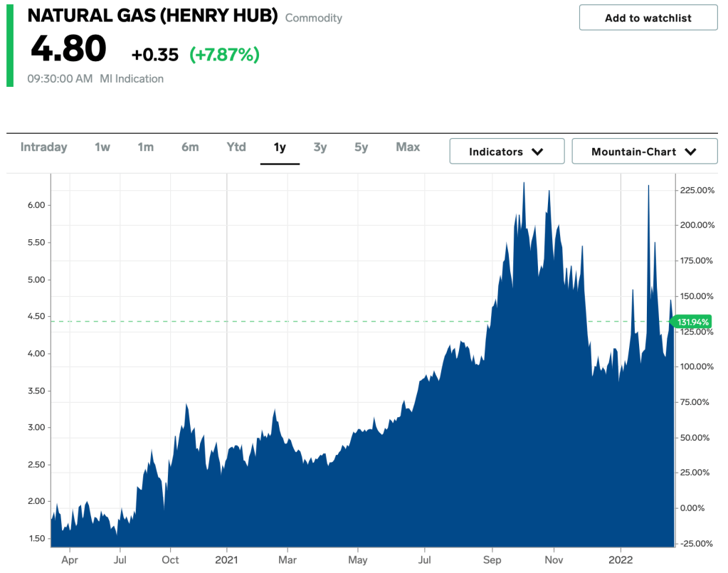Click the Commodity label
Image resolution: width=728 pixels, height=573 pixels.
pyautogui.click(x=314, y=18)
